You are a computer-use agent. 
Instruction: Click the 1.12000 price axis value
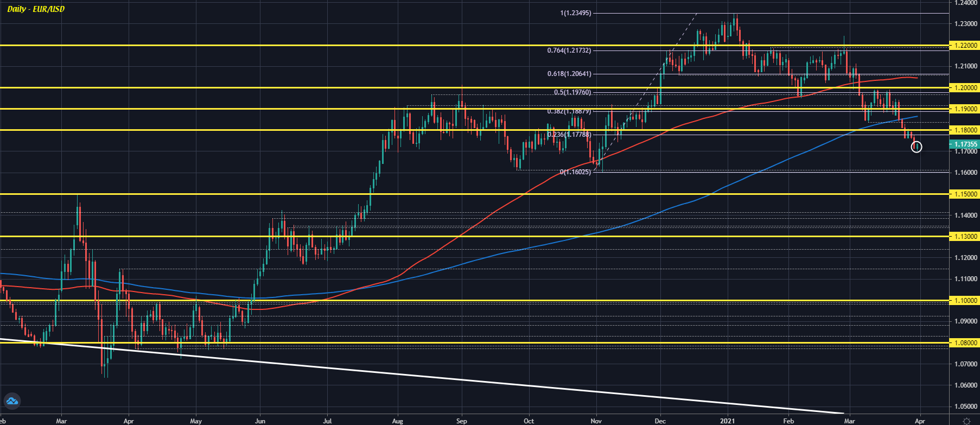click(x=965, y=258)
